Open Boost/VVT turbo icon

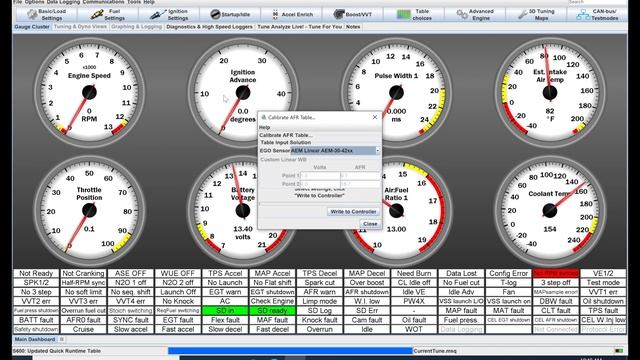338,15
